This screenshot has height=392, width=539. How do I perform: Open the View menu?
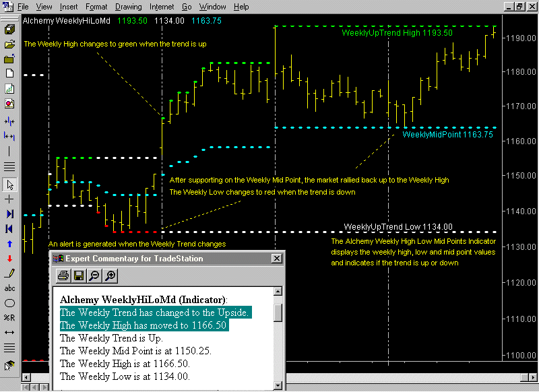pyautogui.click(x=44, y=7)
